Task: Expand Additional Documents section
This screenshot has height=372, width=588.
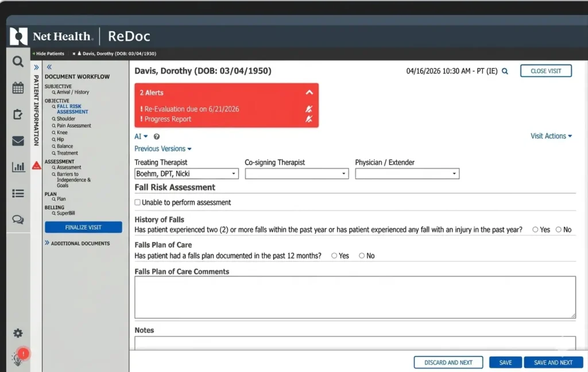Action: pos(78,243)
